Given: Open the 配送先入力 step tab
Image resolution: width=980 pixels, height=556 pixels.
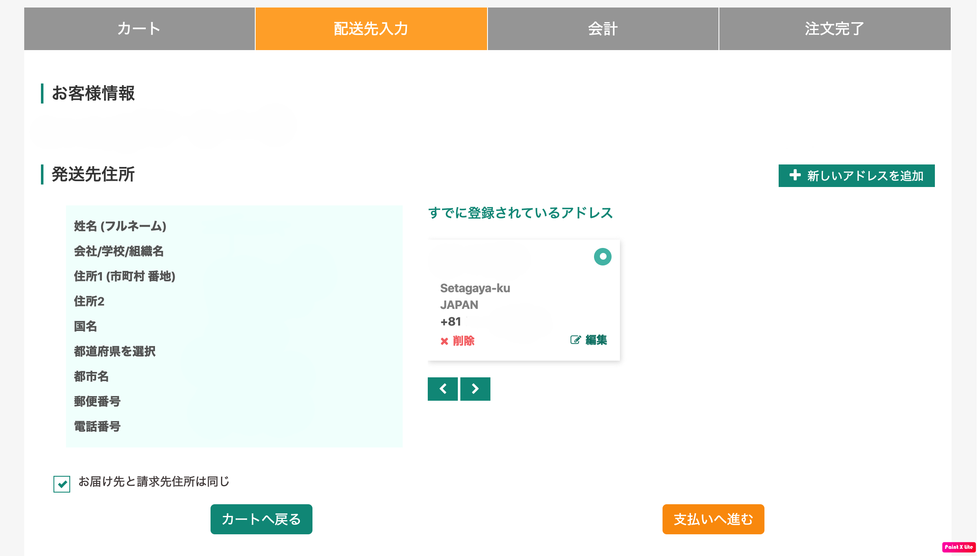Looking at the screenshot, I should tap(371, 29).
